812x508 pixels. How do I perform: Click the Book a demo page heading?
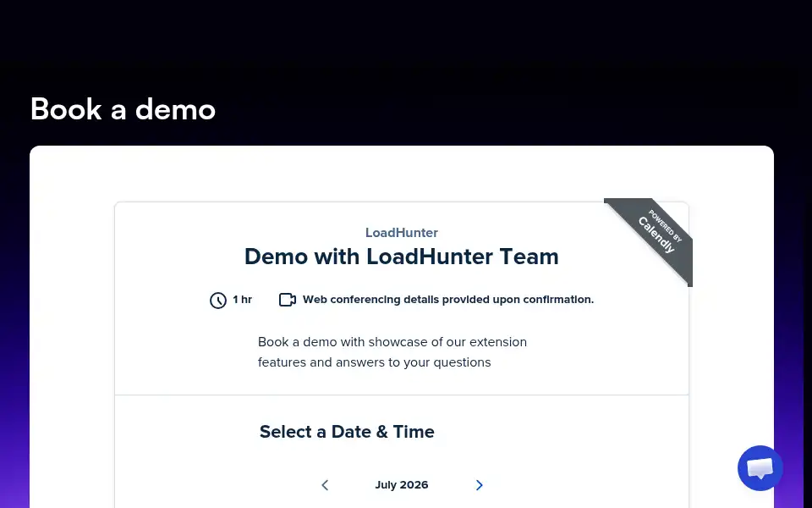123,109
